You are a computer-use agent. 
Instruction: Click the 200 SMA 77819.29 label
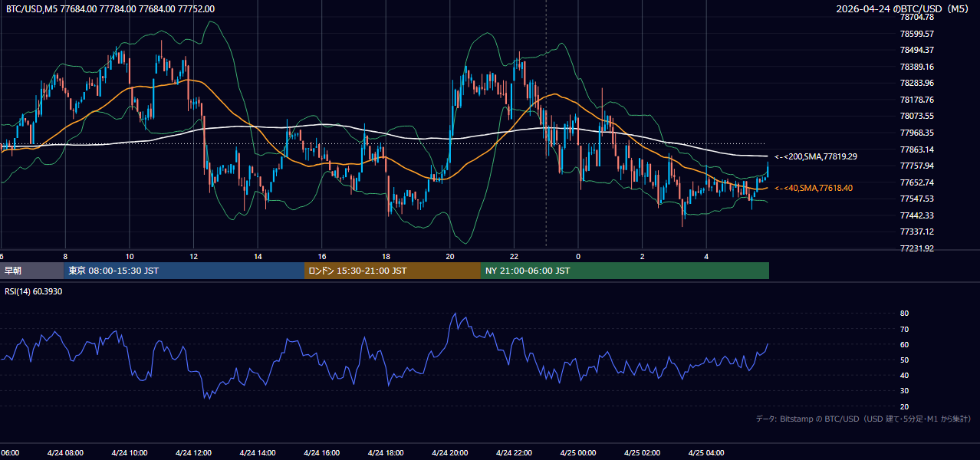[x=816, y=156]
